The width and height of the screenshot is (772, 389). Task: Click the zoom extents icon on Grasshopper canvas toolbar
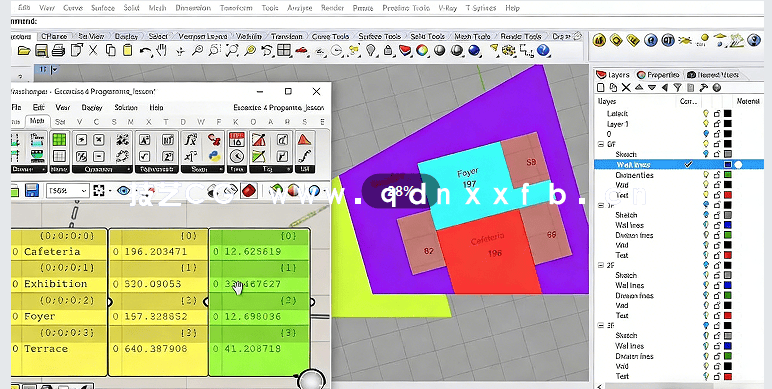99,191
